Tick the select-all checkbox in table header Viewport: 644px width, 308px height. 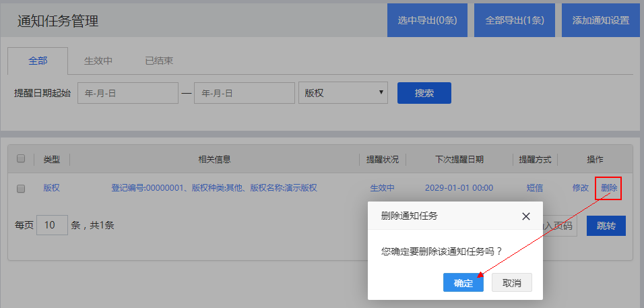[x=21, y=159]
